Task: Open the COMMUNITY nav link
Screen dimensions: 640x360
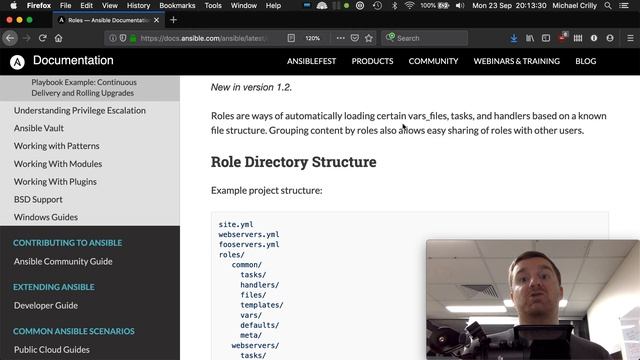Action: [x=433, y=61]
